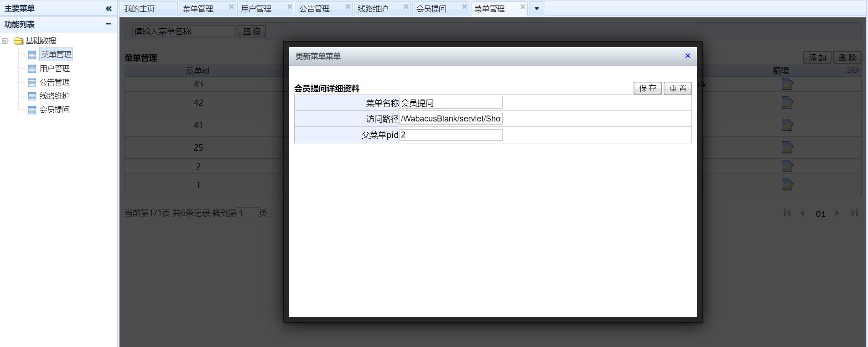The image size is (868, 347).
Task: Click the 父菜单pid input field
Action: (451, 135)
